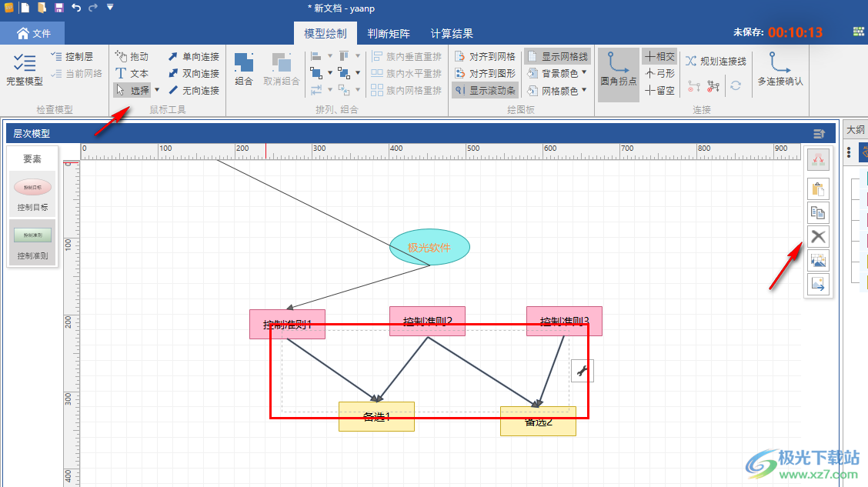Open the vertical align dropdown arrow

(358, 56)
